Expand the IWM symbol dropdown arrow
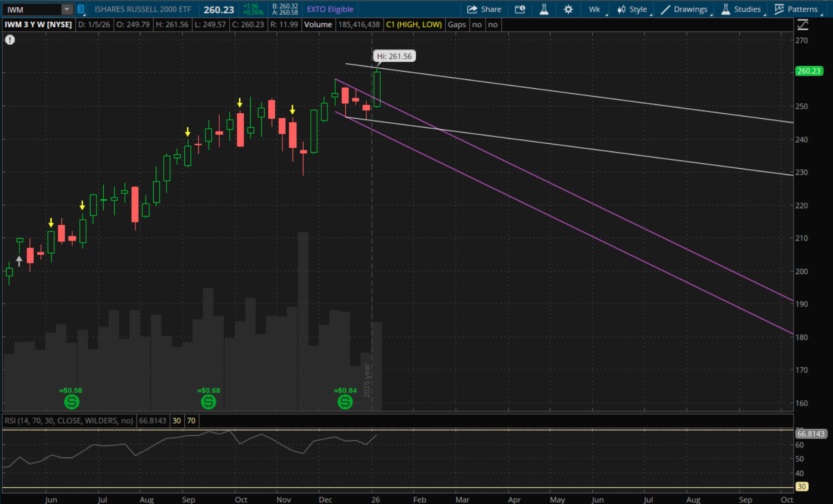The width and height of the screenshot is (833, 504). click(67, 9)
